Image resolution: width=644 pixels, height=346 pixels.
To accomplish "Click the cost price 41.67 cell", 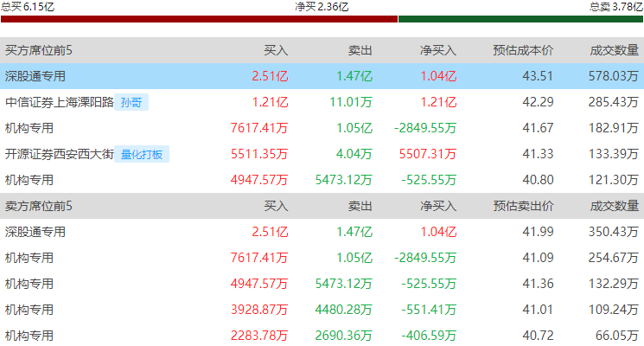I will tap(538, 128).
